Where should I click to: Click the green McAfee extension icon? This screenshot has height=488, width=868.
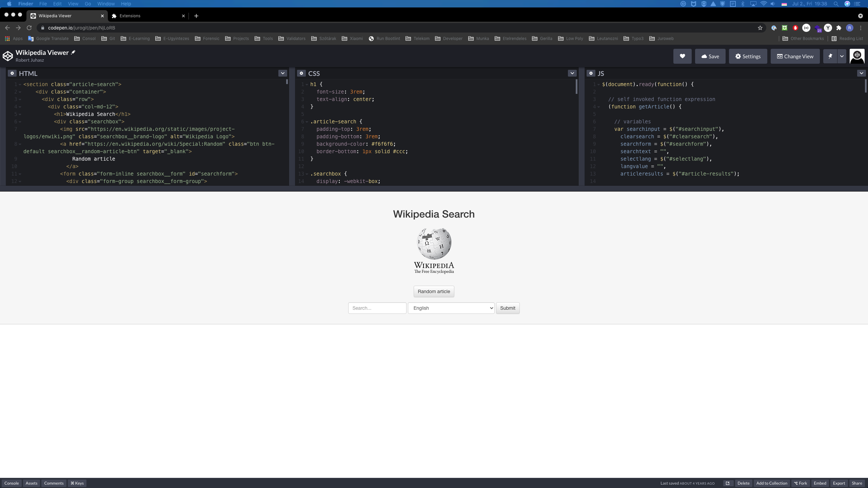785,28
